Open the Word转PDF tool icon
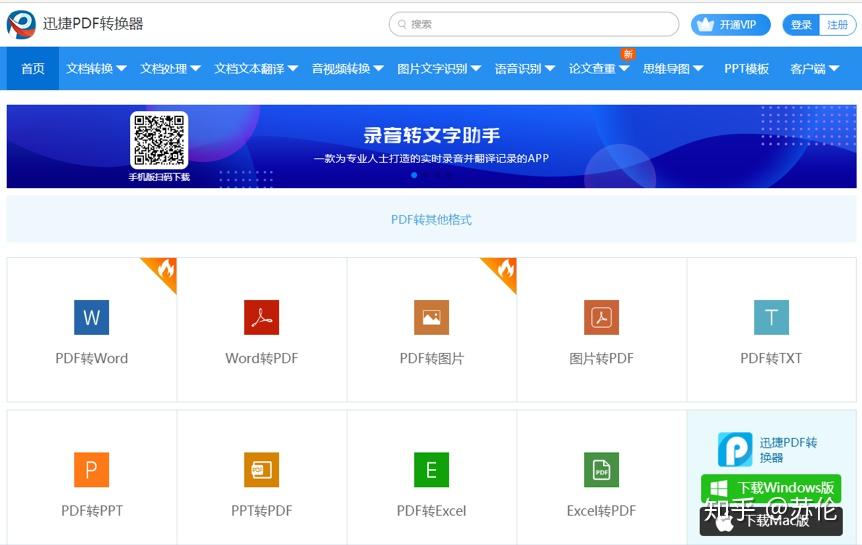 (x=262, y=317)
